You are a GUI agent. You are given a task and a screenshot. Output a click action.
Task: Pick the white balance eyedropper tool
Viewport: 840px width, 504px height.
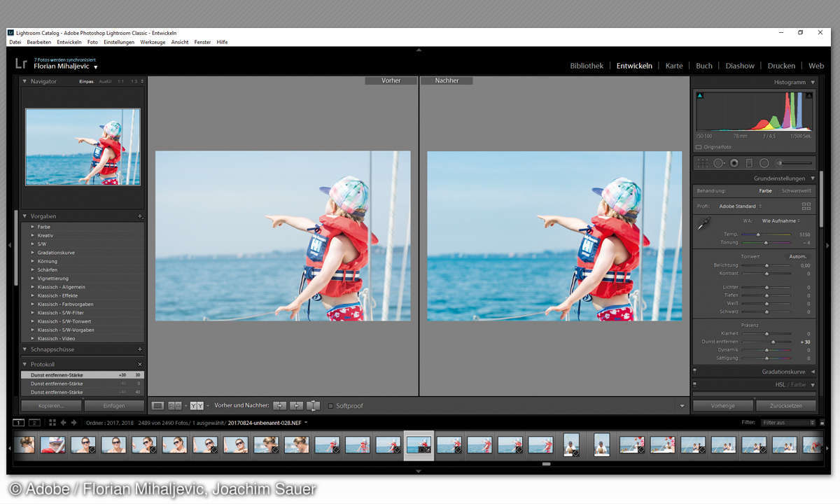tap(703, 223)
